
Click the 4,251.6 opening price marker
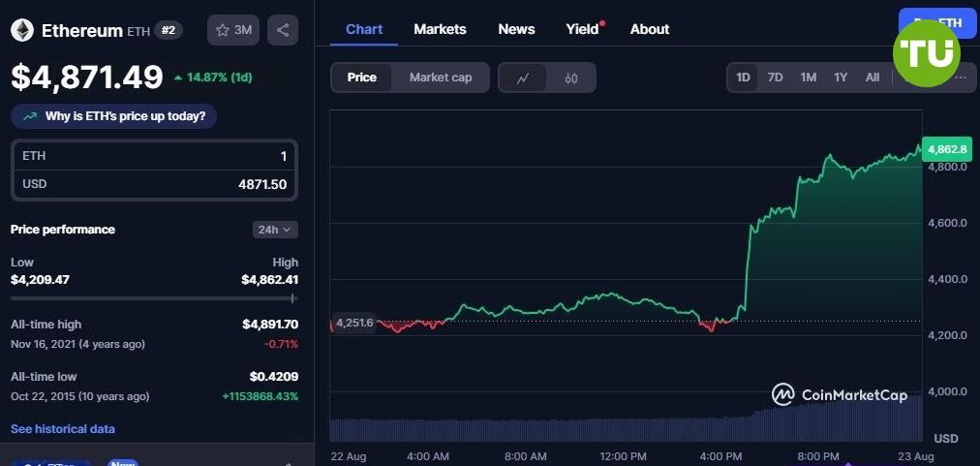[x=353, y=323]
